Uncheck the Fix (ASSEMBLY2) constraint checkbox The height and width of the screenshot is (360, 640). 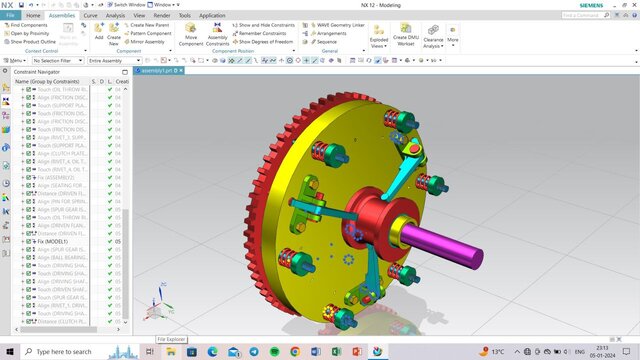click(x=29, y=178)
